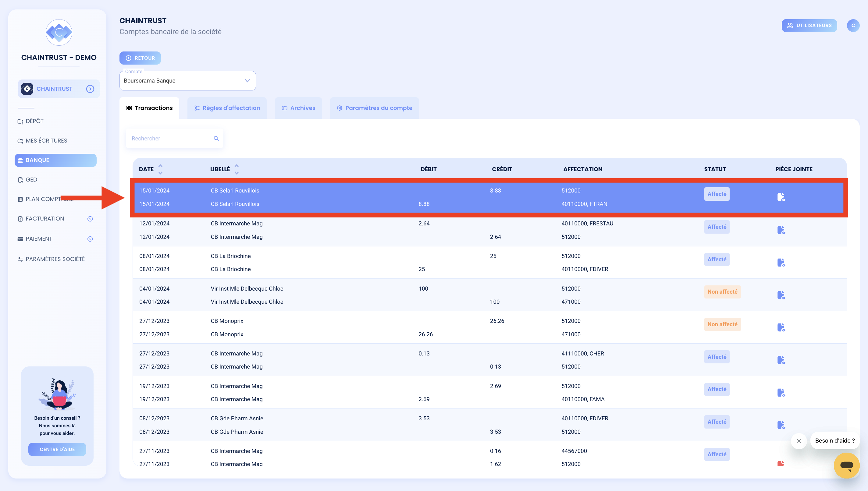Open Paiement in sidebar
This screenshot has height=491, width=868.
point(35,239)
